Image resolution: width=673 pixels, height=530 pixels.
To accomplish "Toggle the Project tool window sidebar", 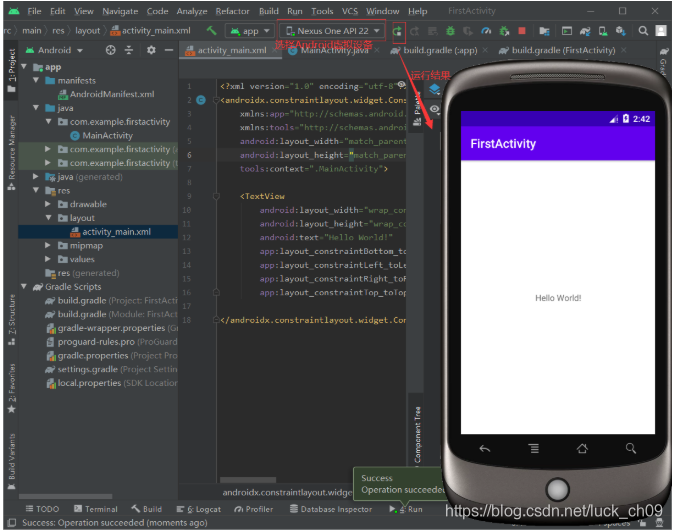I will 12,70.
